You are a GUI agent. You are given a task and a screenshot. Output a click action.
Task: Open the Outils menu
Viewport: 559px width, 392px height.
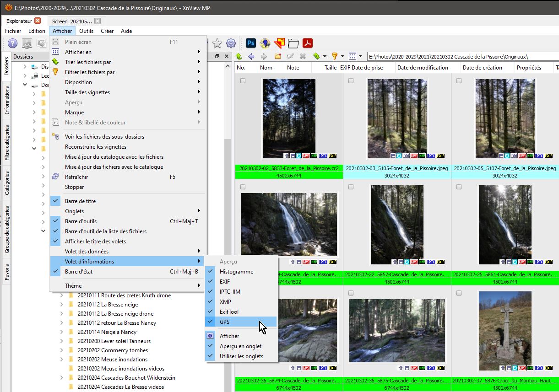coord(86,31)
